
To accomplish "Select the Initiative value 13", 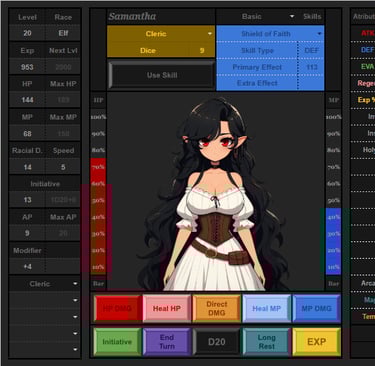I will pyautogui.click(x=27, y=200).
